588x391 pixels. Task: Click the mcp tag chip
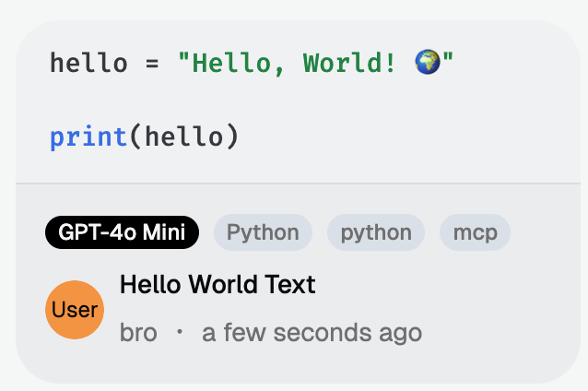475,232
